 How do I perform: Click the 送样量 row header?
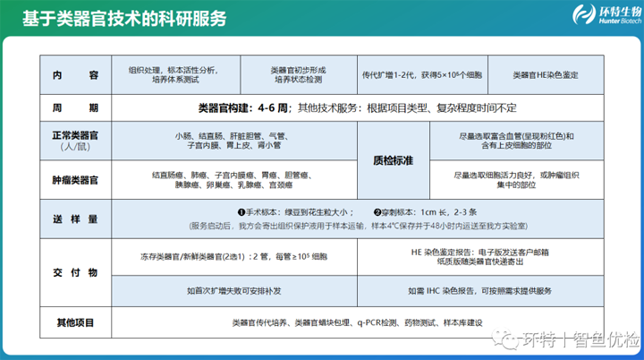[x=75, y=219]
